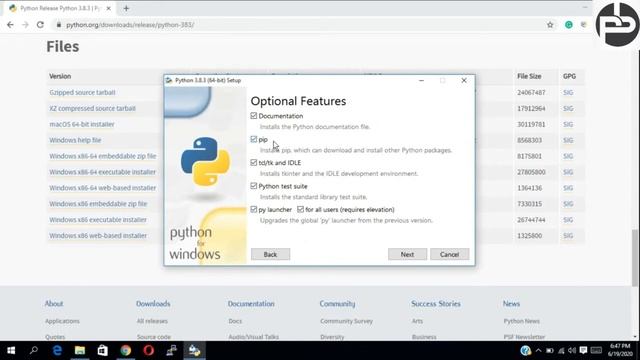Download Windows x86-64 executable installer
The width and height of the screenshot is (640, 360).
click(x=102, y=172)
